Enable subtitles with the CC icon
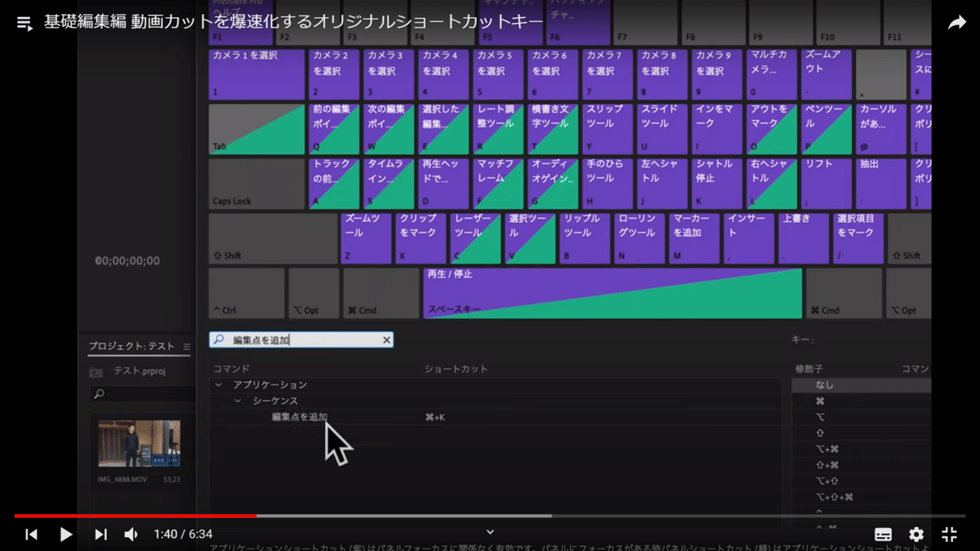The width and height of the screenshot is (980, 551). pos(883,534)
